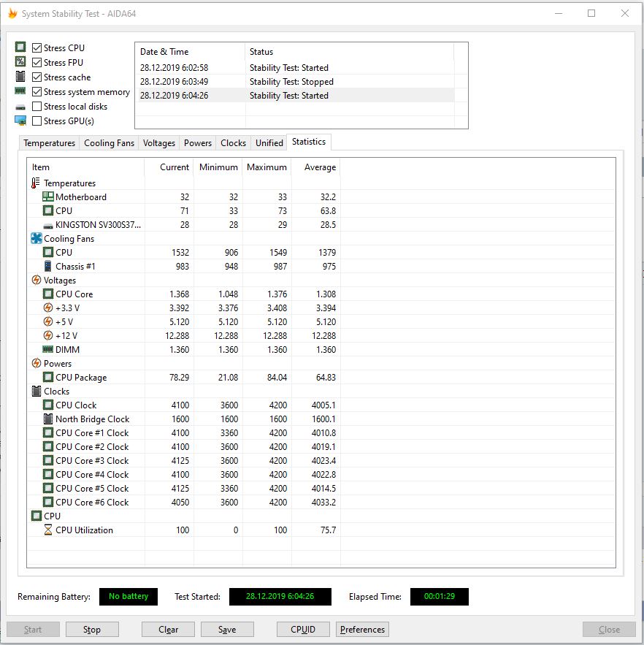Click the Test Started time value

point(280,597)
